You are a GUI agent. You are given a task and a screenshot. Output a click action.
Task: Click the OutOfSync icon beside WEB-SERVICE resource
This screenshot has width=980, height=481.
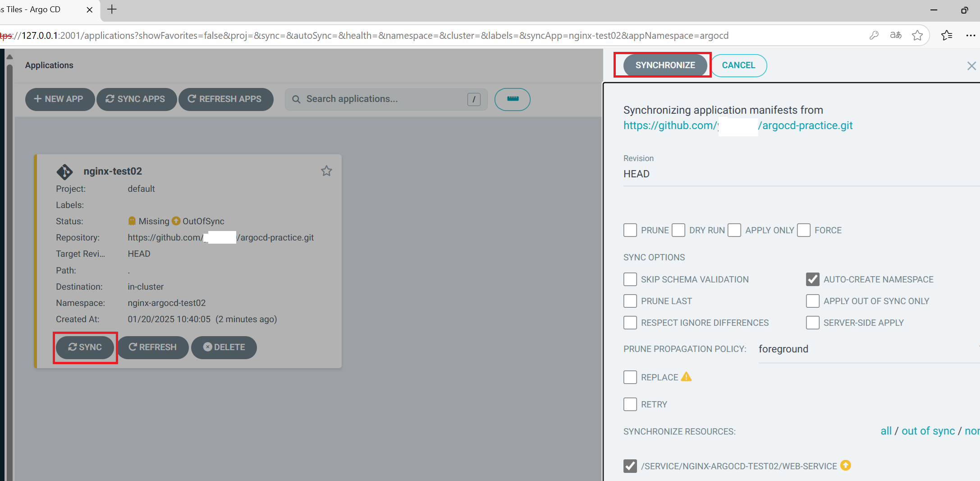pos(846,465)
